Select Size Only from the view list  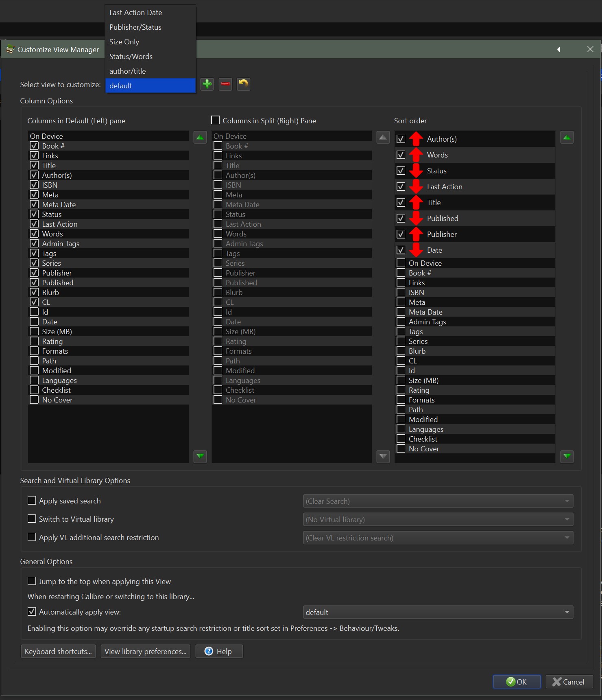click(x=124, y=42)
